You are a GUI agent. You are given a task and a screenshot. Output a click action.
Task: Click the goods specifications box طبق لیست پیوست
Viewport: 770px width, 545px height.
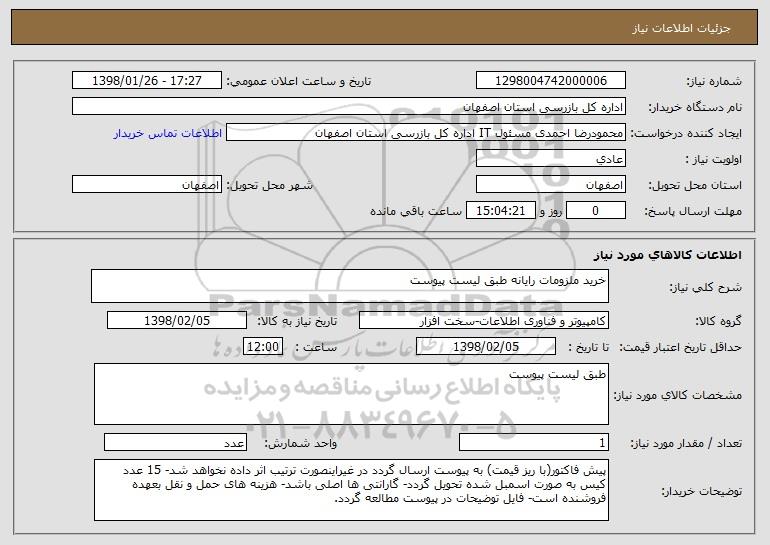coord(351,394)
